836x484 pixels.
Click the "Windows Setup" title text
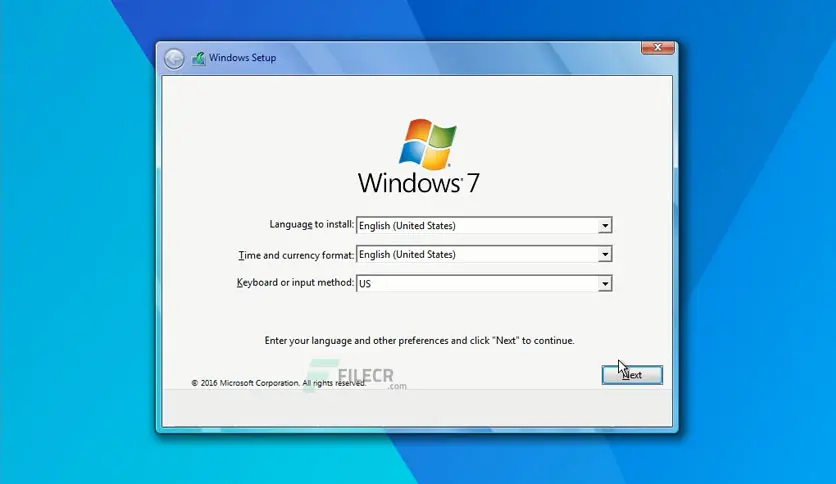pyautogui.click(x=243, y=58)
